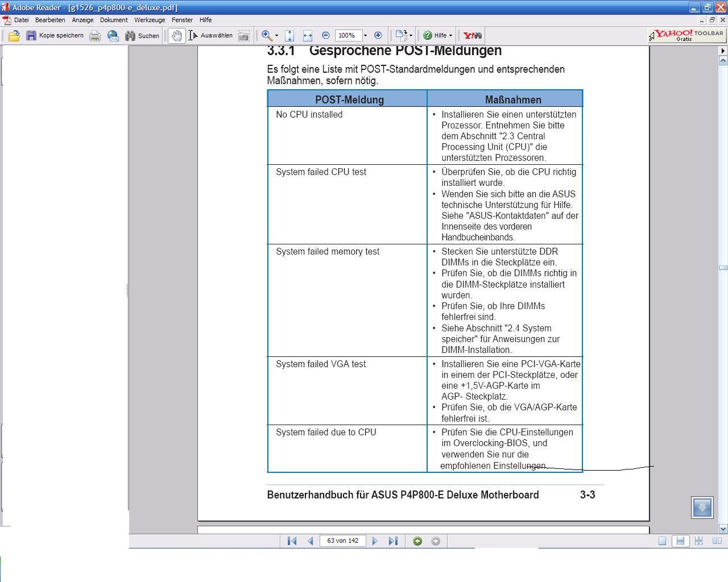
Task: Click the vertical scrollbar thumb
Action: [723, 268]
